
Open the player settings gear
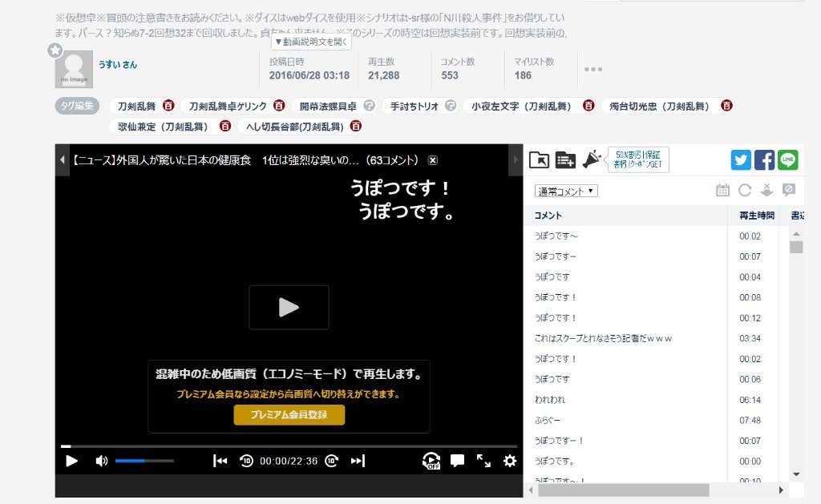tap(509, 461)
